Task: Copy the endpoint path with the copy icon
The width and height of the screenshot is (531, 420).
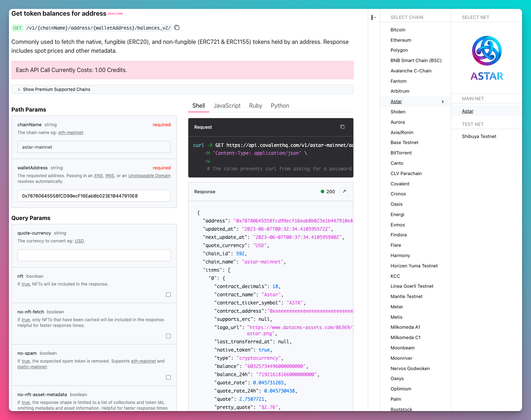Action: coord(177,27)
